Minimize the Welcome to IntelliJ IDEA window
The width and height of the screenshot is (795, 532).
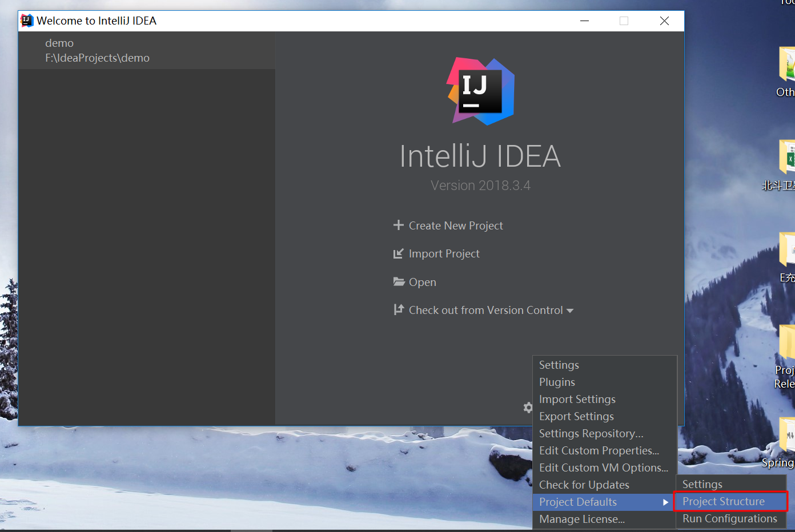pos(584,21)
